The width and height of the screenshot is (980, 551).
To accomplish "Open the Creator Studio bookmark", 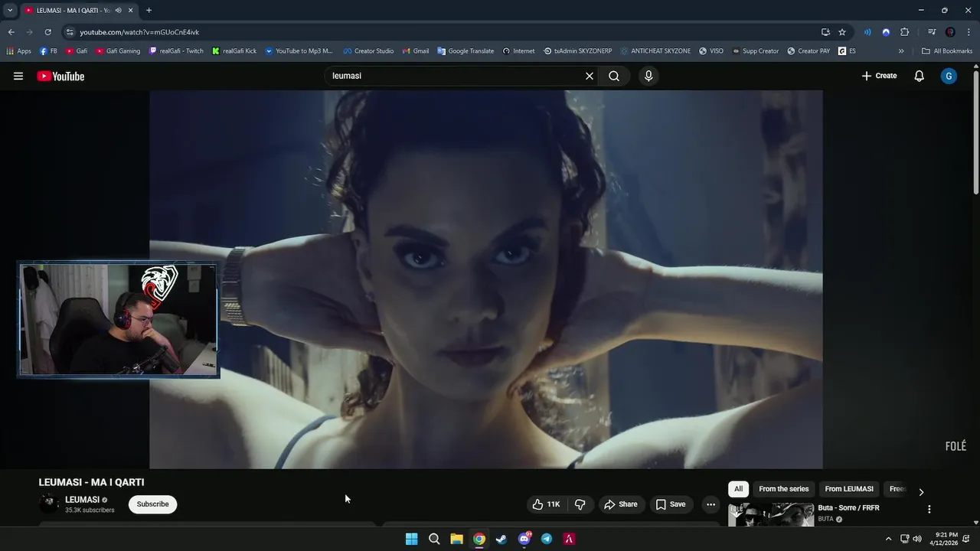I will point(368,51).
